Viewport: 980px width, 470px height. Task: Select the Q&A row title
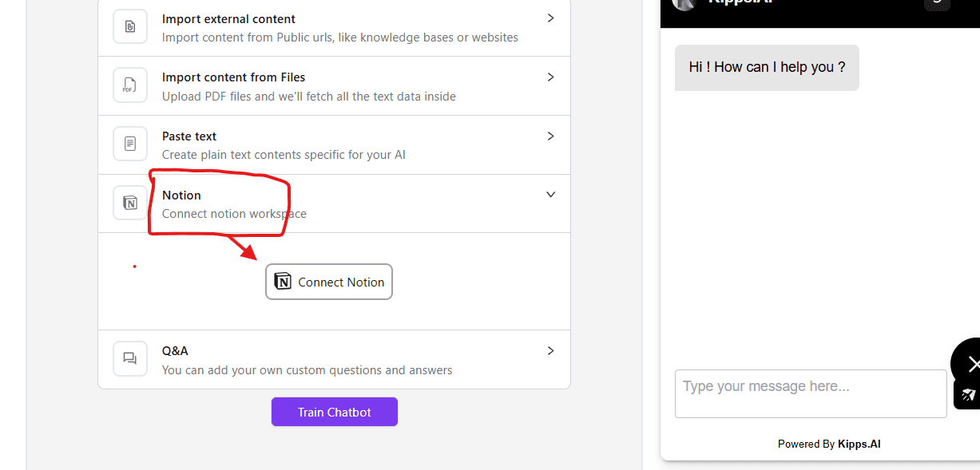(175, 351)
